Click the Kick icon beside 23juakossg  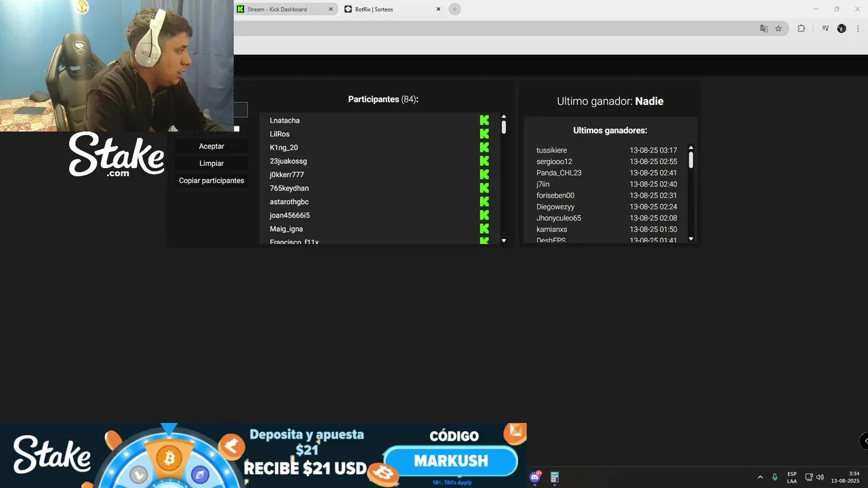484,161
